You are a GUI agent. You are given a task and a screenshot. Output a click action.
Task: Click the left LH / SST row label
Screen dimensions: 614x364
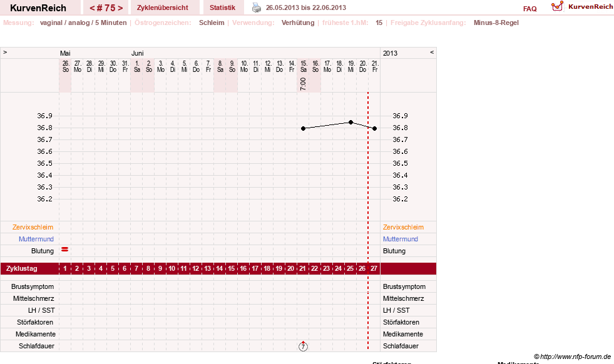click(x=41, y=310)
